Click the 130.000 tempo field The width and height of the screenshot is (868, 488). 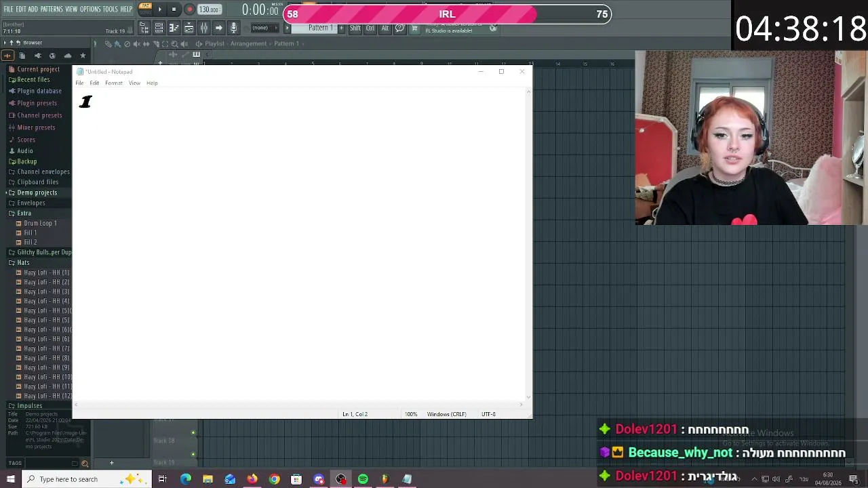coord(209,9)
